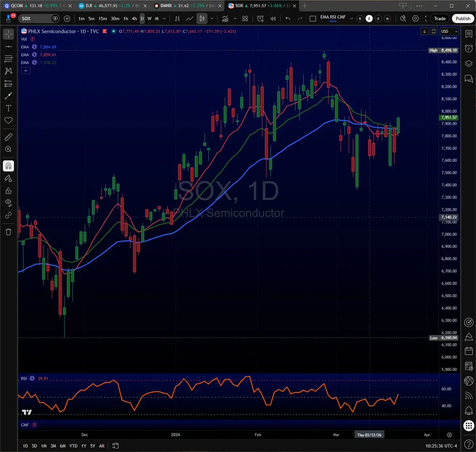Screen dimensions: 476x452
Task: Select the W weekly interval
Action: click(x=149, y=19)
